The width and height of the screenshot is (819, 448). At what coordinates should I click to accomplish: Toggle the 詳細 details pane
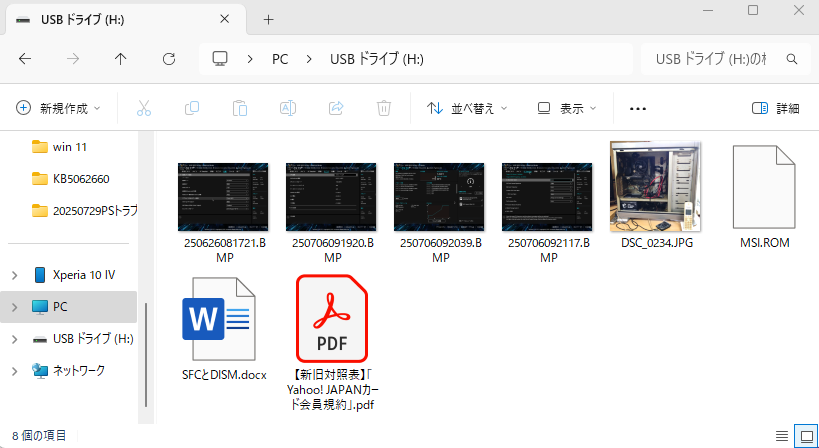[776, 108]
